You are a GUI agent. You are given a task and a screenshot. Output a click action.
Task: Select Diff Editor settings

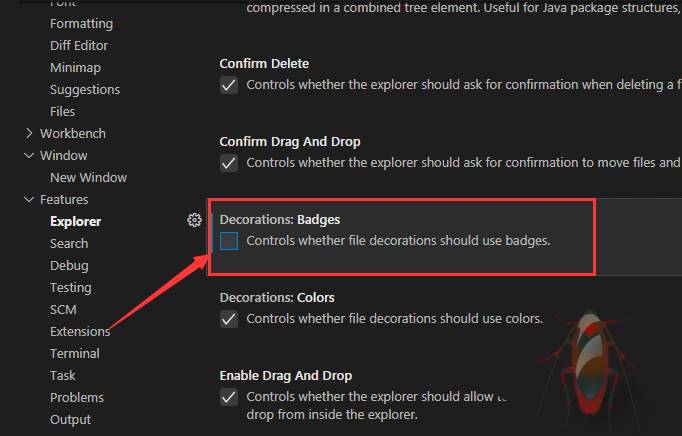pos(79,45)
